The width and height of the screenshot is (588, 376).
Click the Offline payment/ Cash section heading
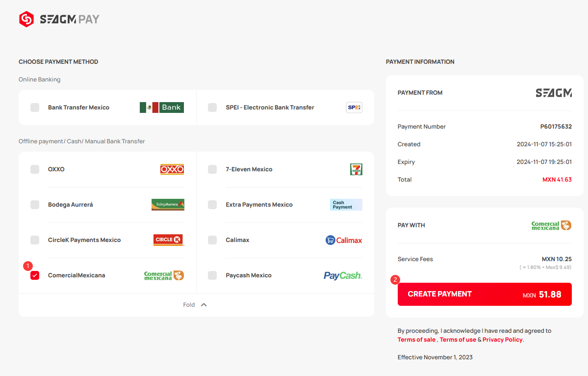tap(82, 141)
